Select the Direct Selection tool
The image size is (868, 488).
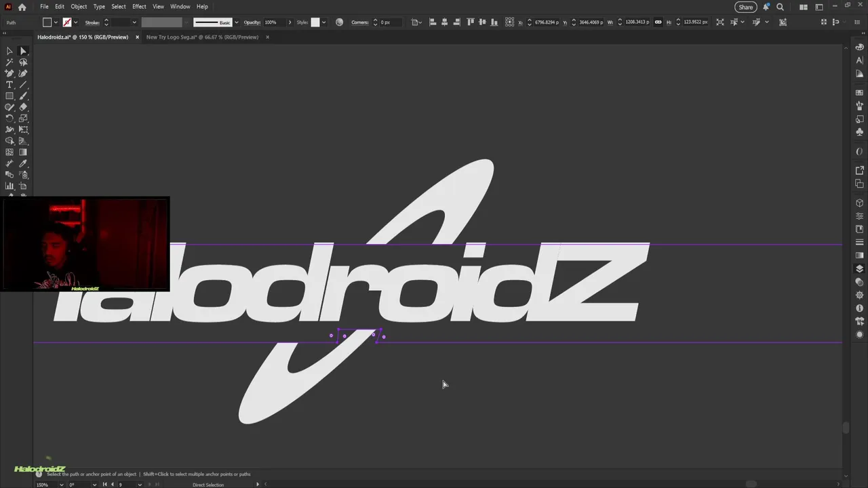pyautogui.click(x=23, y=51)
